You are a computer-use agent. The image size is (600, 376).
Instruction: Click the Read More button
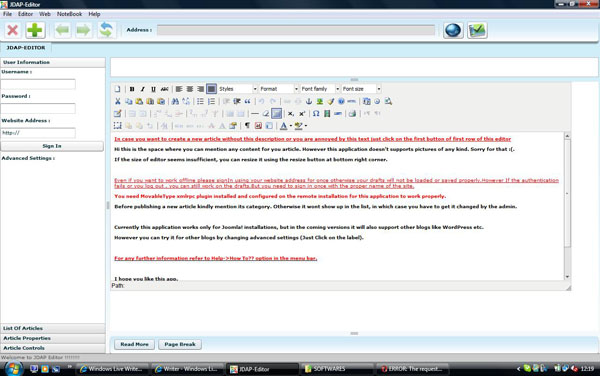134,344
